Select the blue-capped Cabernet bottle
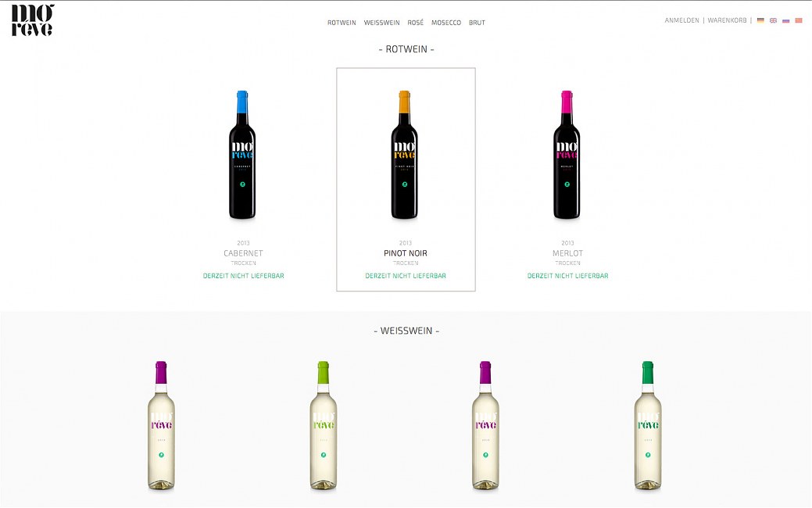Viewport: 812px width, 508px height. [x=242, y=155]
